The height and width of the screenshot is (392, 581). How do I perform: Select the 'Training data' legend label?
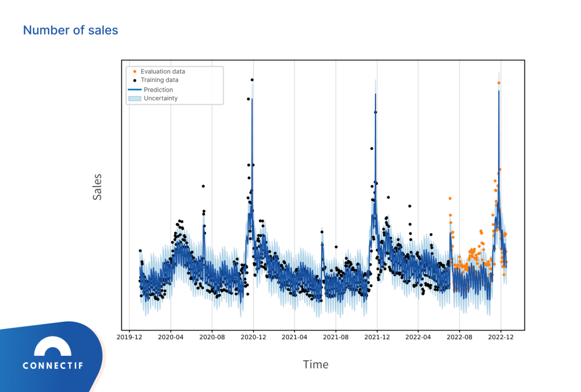pos(159,80)
